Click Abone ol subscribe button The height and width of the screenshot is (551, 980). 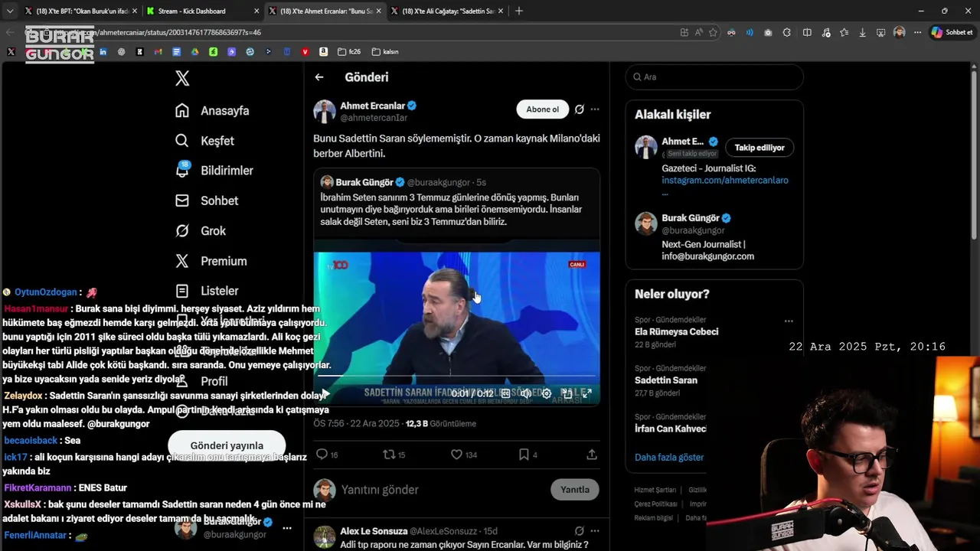point(543,109)
